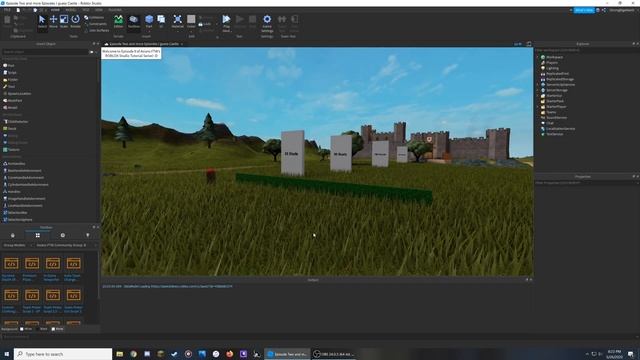This screenshot has height=360, width=640.
Task: Toggle the Collisions option
Action: [x=95, y=18]
